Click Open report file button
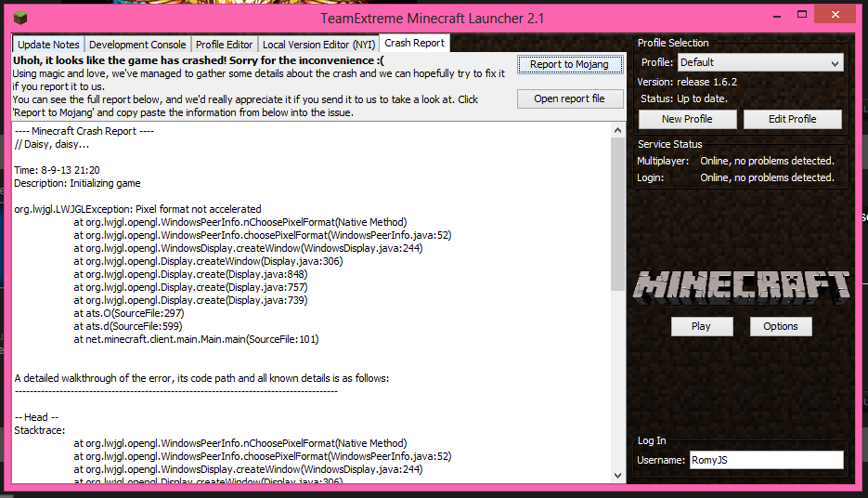 570,98
